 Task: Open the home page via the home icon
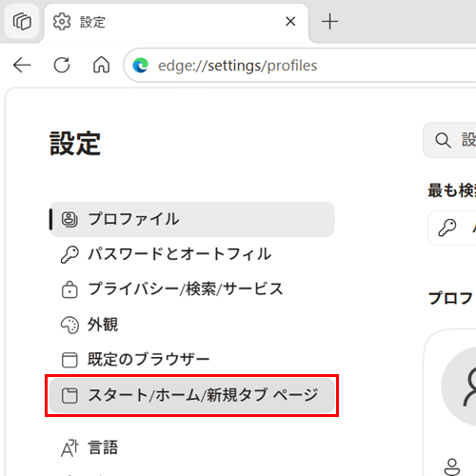[x=101, y=65]
